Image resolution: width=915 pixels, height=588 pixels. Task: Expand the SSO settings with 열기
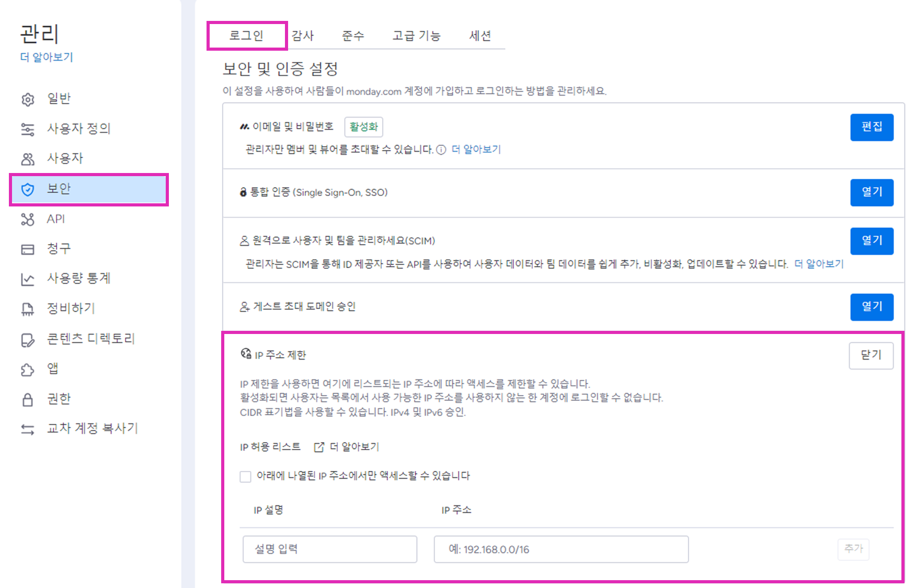coord(872,192)
